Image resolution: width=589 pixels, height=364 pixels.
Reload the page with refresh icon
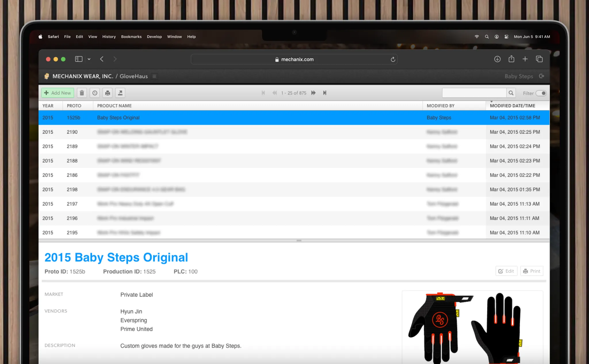[393, 59]
